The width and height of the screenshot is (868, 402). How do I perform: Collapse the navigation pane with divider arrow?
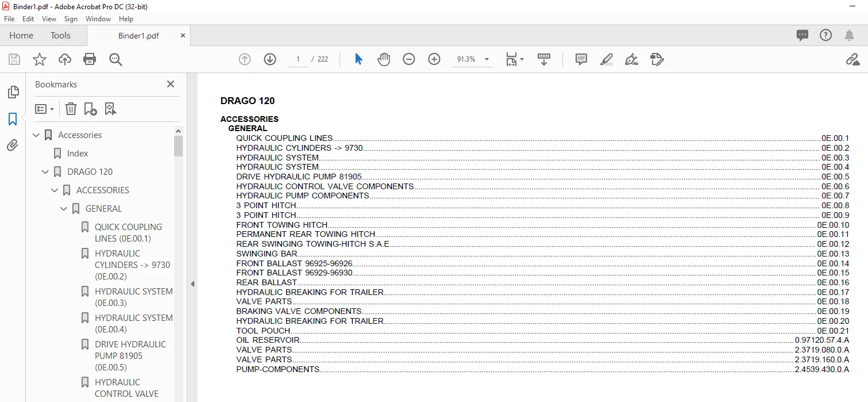pos(192,284)
